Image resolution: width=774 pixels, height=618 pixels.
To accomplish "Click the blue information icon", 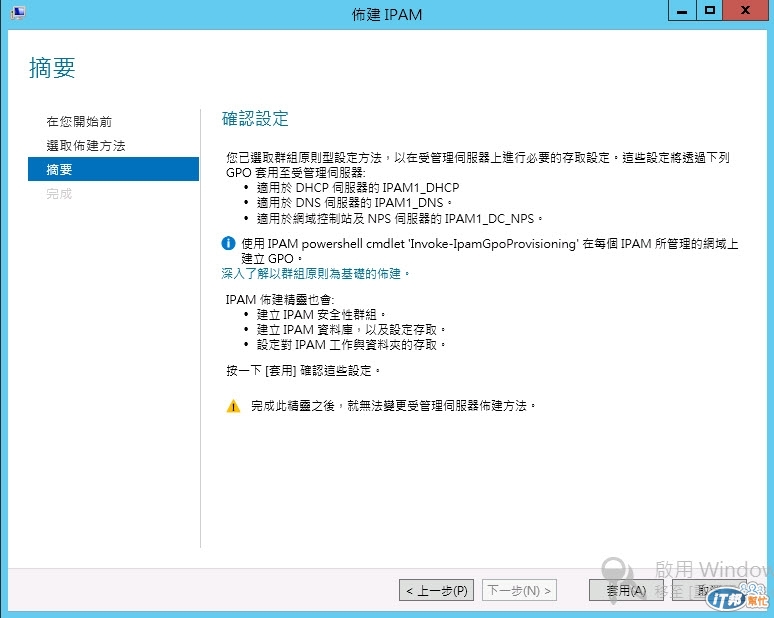I will pos(228,243).
